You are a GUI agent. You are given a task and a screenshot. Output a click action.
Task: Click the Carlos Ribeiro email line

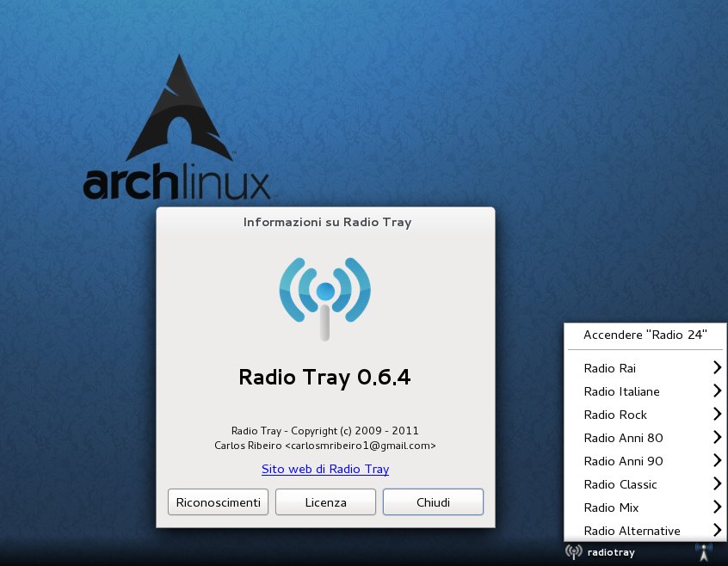325,446
